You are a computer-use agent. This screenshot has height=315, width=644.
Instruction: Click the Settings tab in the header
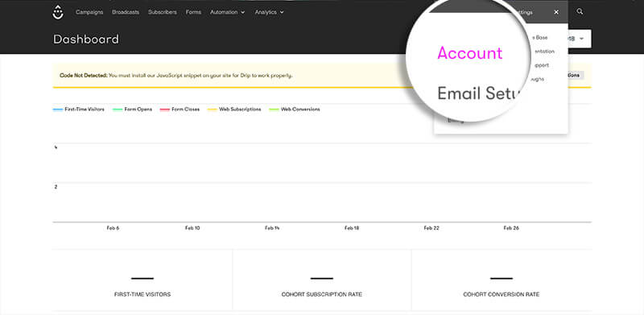525,12
